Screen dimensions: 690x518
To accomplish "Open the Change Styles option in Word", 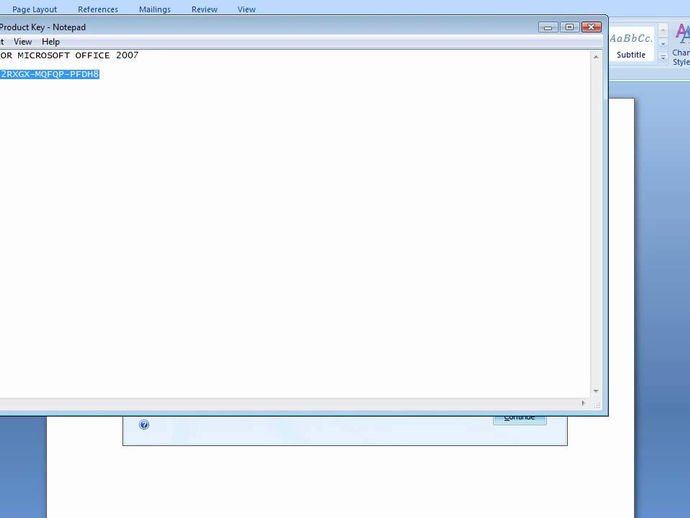I will tap(681, 45).
